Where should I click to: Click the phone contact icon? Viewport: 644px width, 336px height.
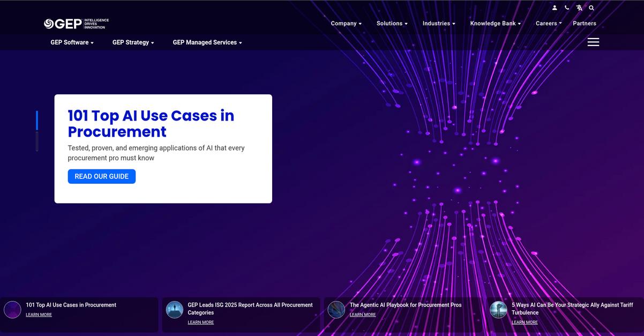tap(567, 8)
